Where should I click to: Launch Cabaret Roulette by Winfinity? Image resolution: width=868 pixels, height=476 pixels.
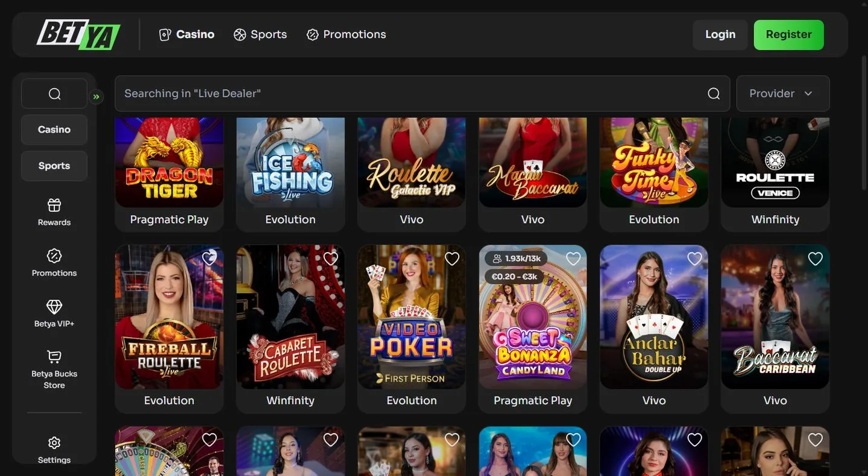(291, 317)
